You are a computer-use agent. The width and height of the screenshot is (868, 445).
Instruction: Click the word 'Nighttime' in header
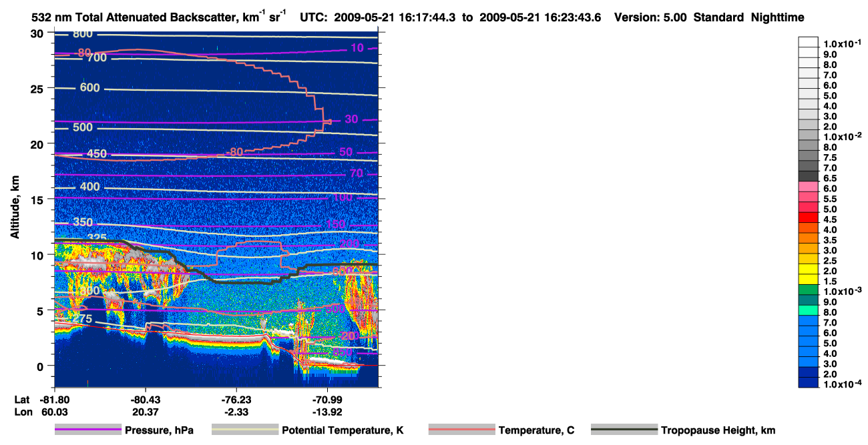click(777, 18)
